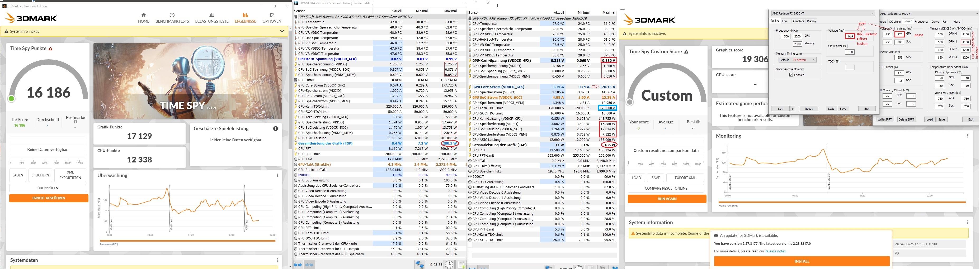Select the GPU ASIC Leistung row in right HWiNFO
This screenshot has width=980, height=269.
tap(542, 140)
